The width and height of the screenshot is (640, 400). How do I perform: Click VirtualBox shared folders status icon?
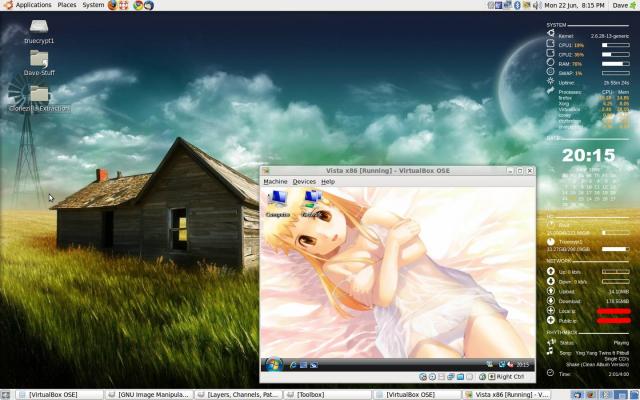point(460,377)
